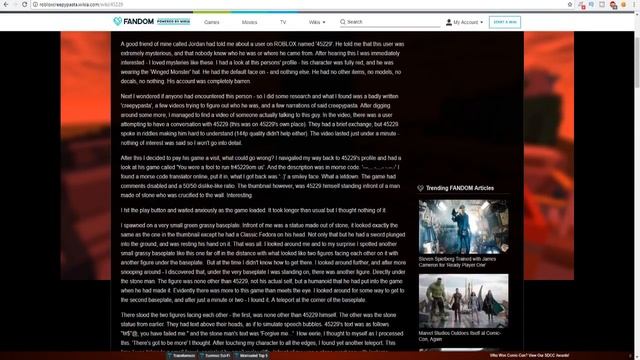Open the 'Marvel Studios Outdoes Itself at Comic-Con' link
This screenshot has width=640, height=360.
tap(460, 336)
